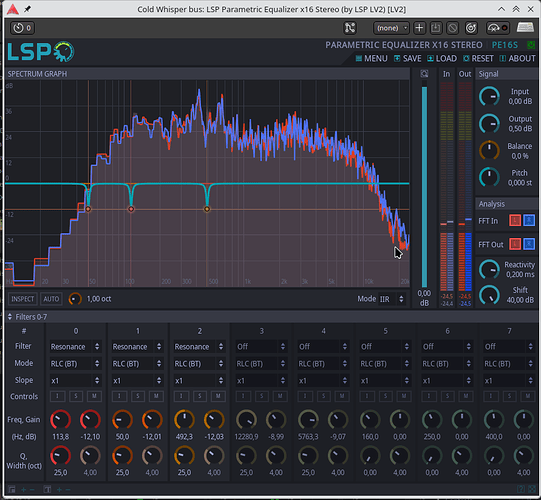The height and width of the screenshot is (500, 541).
Task: Click the Output gain knob
Action: click(x=489, y=124)
